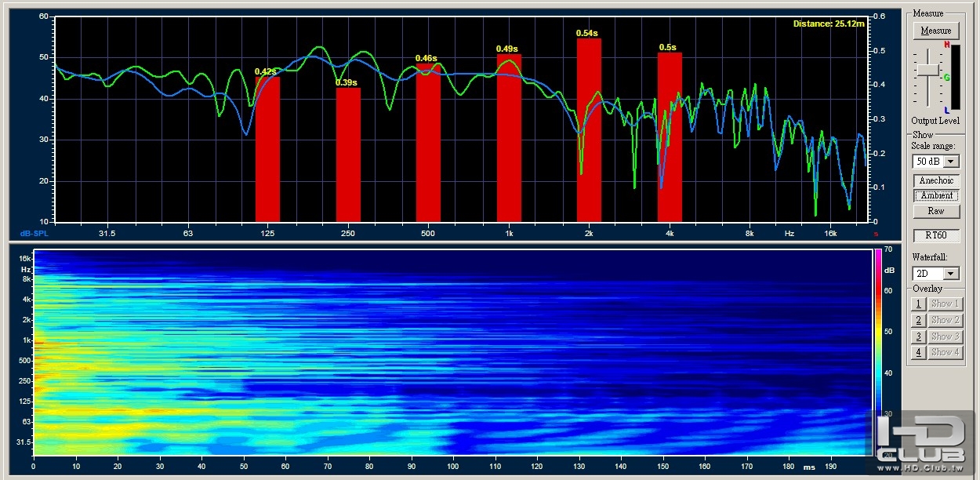
Task: Click the waterfall dB color scale bar
Action: (x=878, y=352)
